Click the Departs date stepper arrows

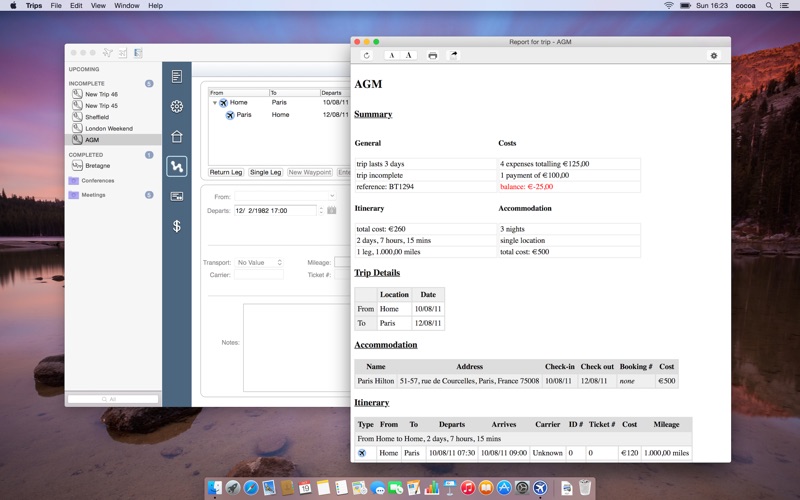click(x=321, y=210)
